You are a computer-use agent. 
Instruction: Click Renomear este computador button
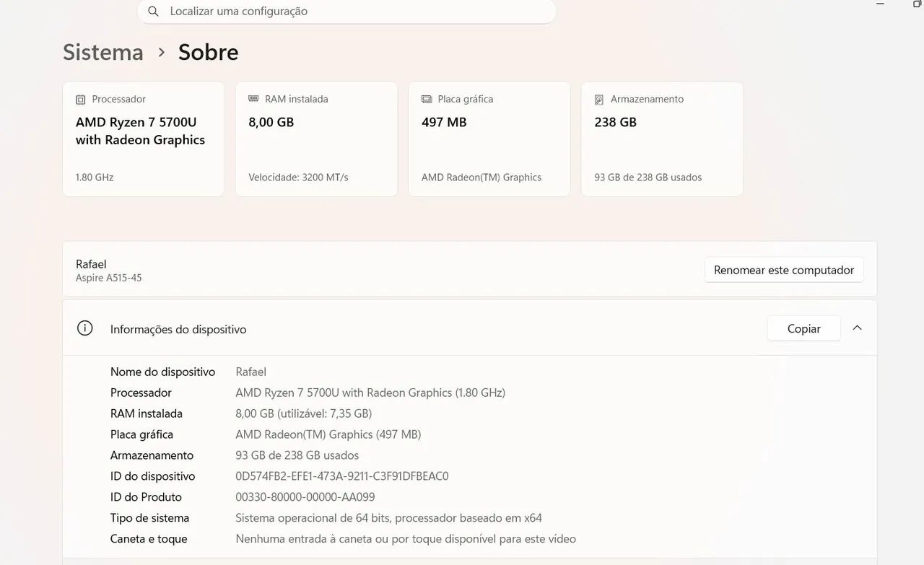[x=784, y=270]
